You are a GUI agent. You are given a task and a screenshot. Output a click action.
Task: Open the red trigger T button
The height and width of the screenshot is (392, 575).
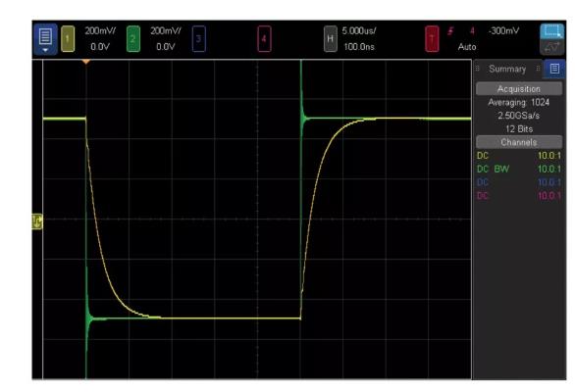click(432, 39)
